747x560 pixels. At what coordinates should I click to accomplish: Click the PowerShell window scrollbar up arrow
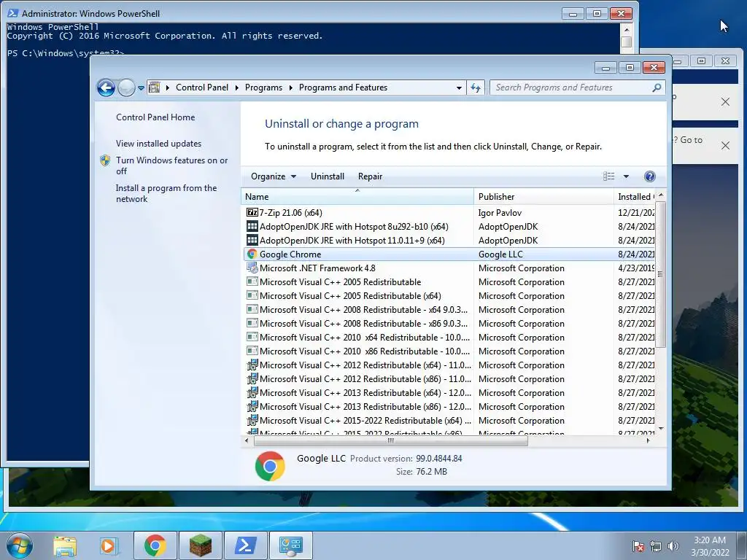pyautogui.click(x=627, y=29)
